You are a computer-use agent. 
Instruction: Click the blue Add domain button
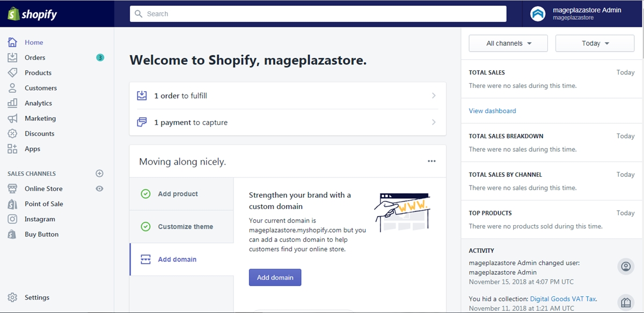tap(275, 278)
